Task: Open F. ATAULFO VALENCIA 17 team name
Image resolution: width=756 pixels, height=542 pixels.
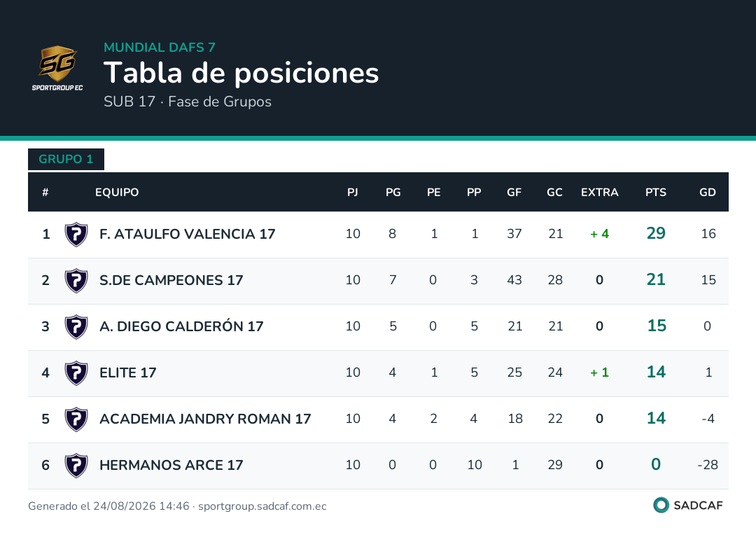Action: (x=187, y=234)
